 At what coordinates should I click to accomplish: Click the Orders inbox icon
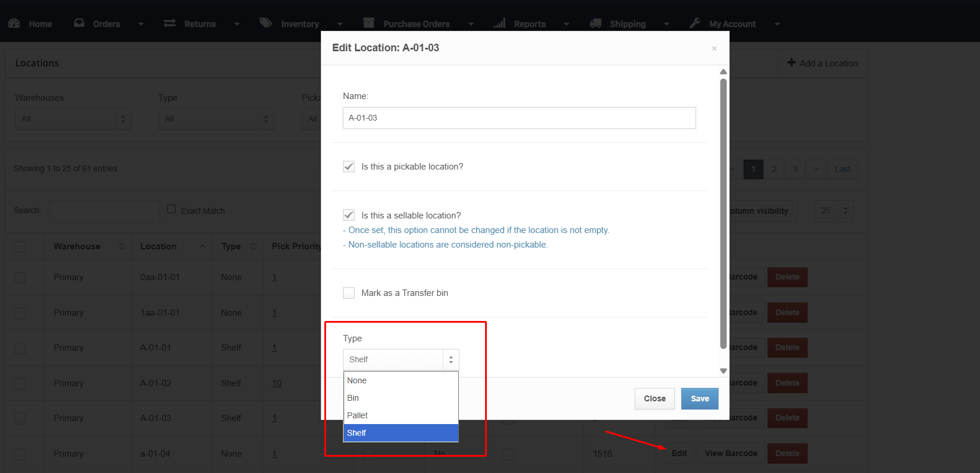pos(79,23)
